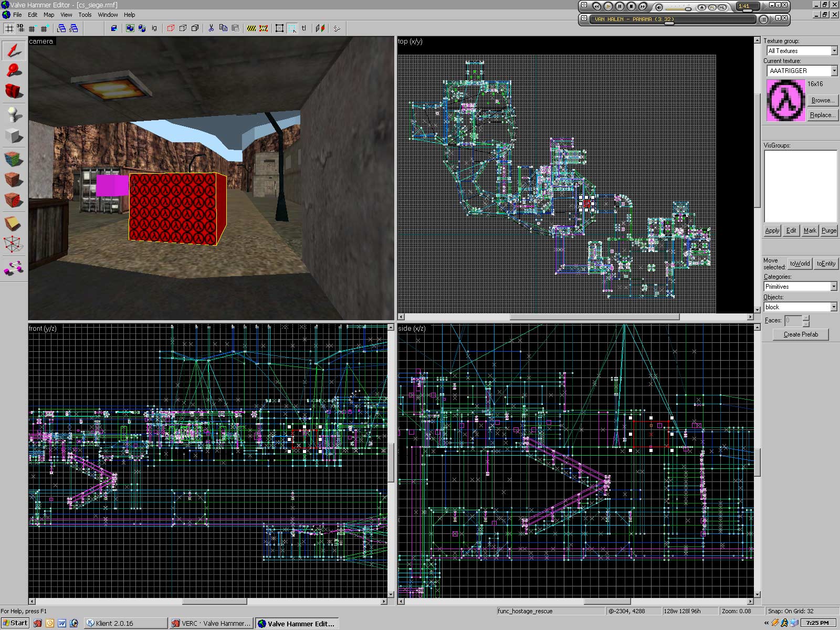840x630 pixels.
Task: Toggle texture lock 'tl' button
Action: [304, 28]
